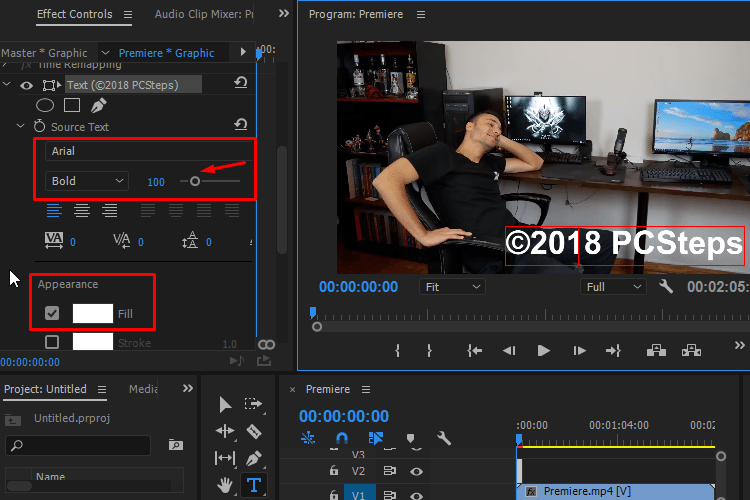Viewport: 750px width, 500px height.
Task: Step back one frame
Action: click(x=509, y=351)
